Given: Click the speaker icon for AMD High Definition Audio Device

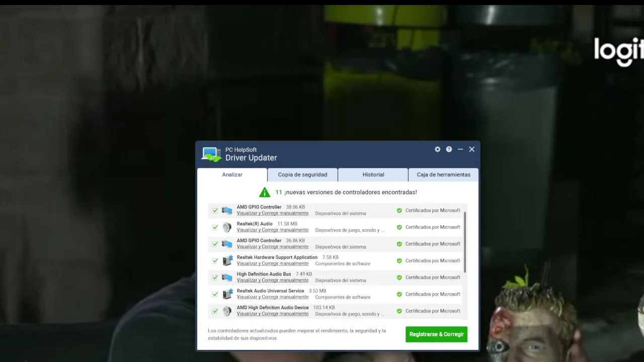Looking at the screenshot, I should [227, 311].
